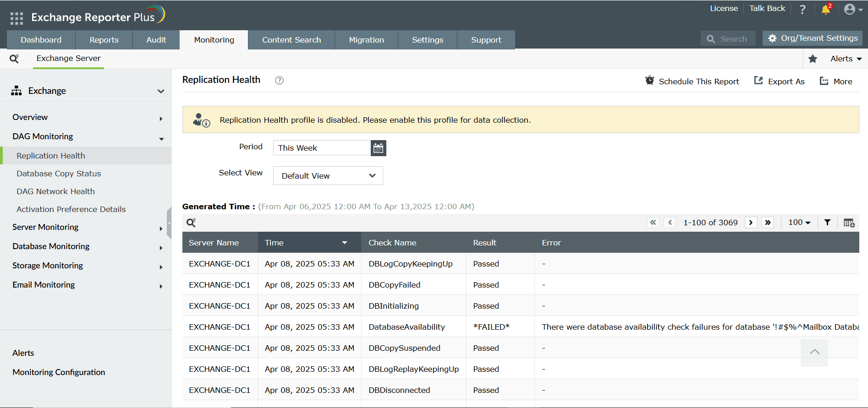Viewport: 868px width, 408px height.
Task: Select DAG Network Health in sidebar
Action: [x=55, y=191]
